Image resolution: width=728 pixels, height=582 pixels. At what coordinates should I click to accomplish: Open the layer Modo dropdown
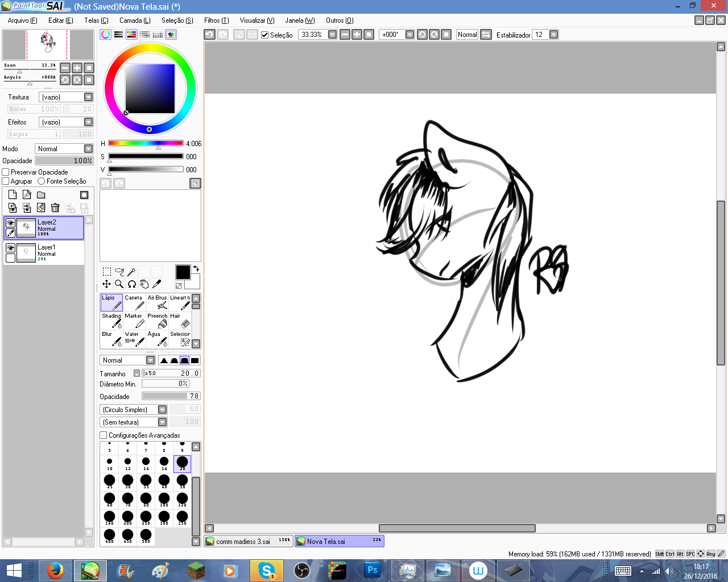[x=64, y=149]
